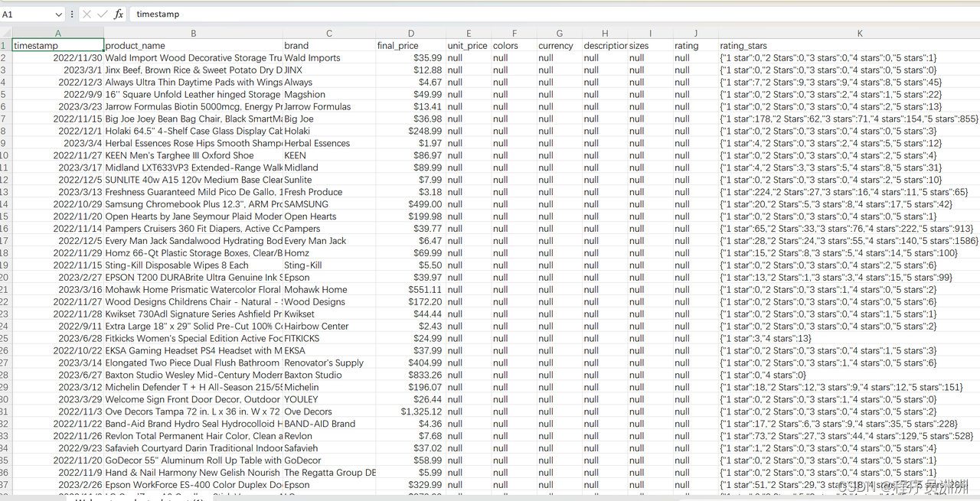Click the Name Box showing A1

(28, 15)
